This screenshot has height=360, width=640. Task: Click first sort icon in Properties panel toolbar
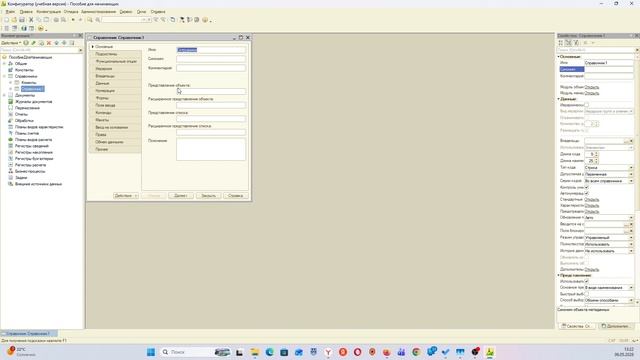point(561,43)
